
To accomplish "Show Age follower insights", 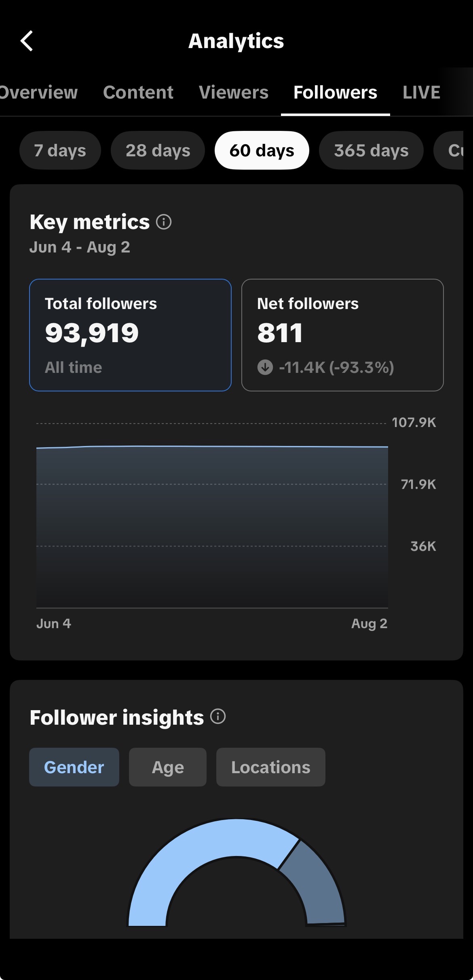I will (168, 767).
